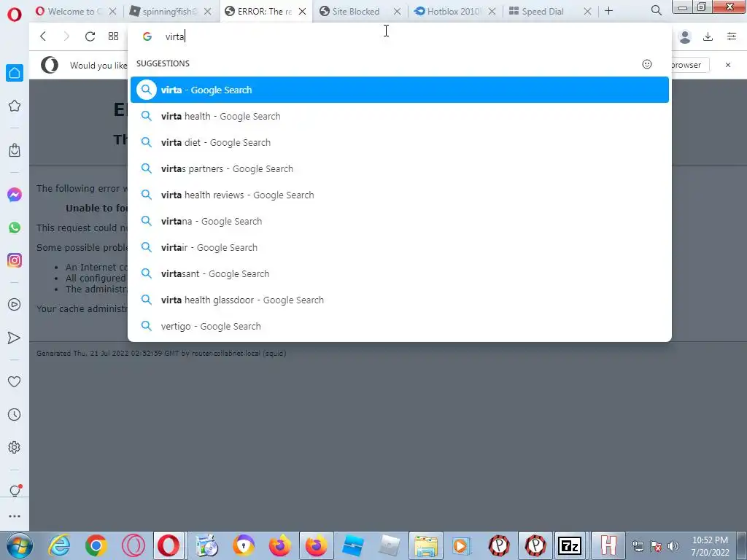Open Easy Setup sliders icon
Image resolution: width=747 pixels, height=560 pixels.
pos(732,36)
